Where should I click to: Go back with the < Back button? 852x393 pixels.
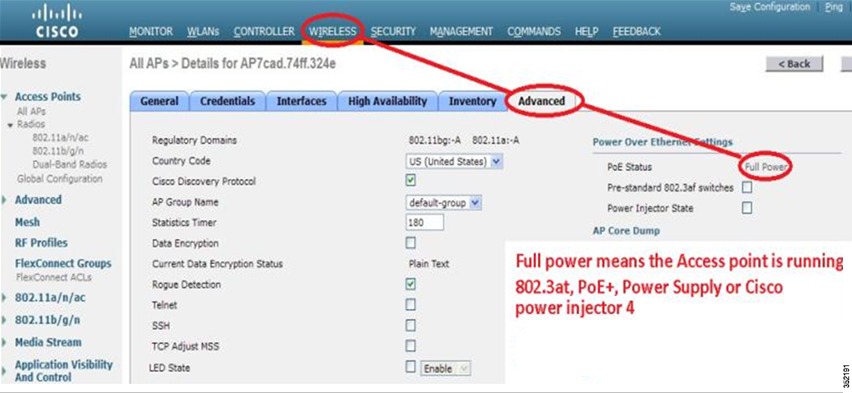tap(794, 64)
